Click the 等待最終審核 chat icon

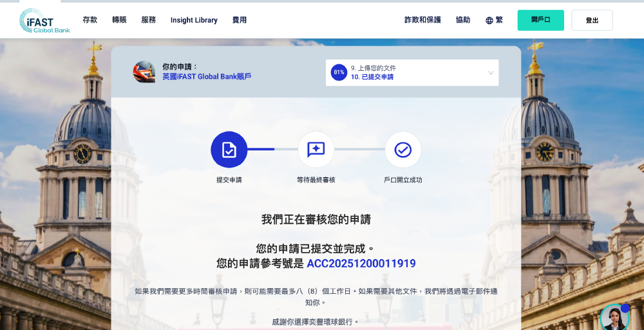pos(316,150)
